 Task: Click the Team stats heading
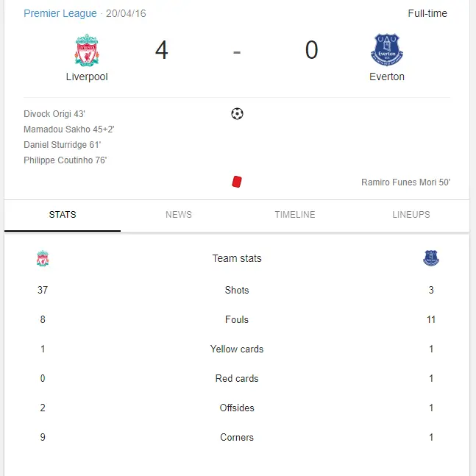pos(237,258)
